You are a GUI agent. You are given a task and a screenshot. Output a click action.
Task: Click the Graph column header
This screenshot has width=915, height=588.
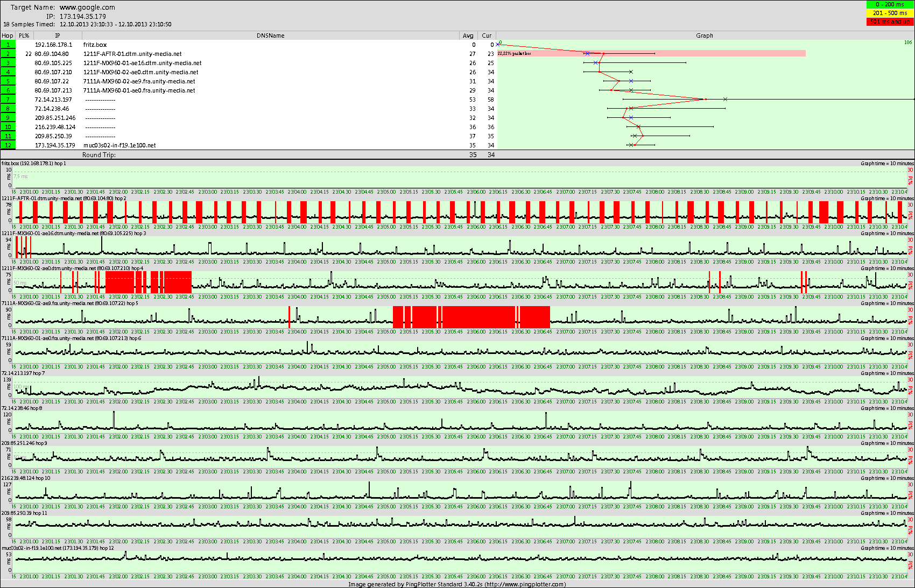coord(704,36)
